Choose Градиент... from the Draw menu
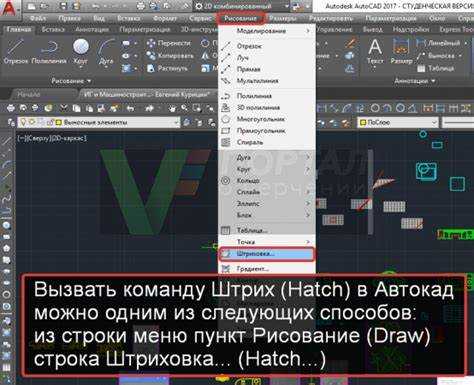This screenshot has height=385, width=474. coord(267,268)
